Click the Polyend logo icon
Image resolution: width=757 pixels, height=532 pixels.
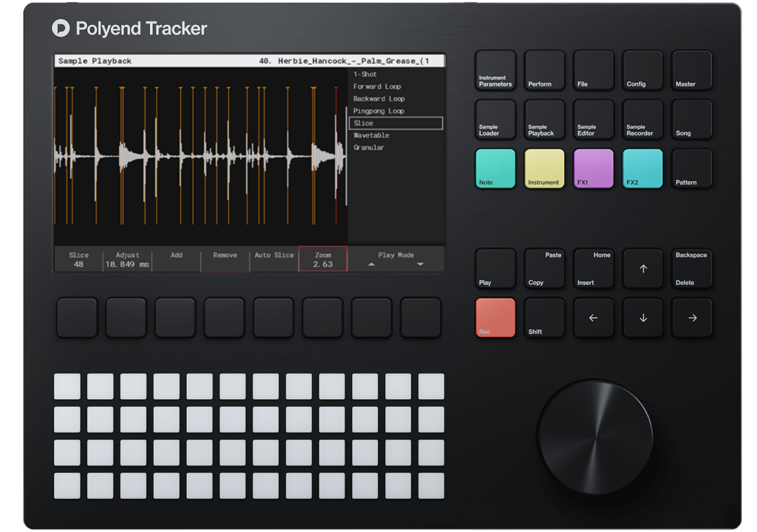click(61, 28)
